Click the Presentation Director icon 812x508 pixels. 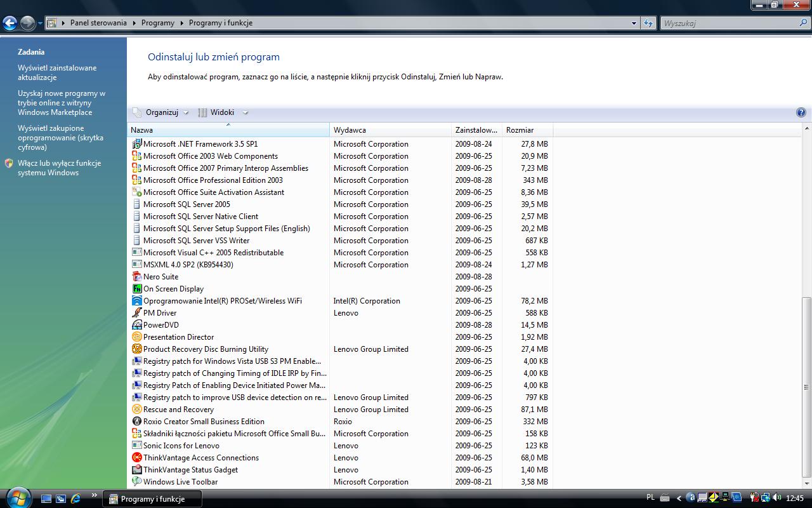coord(136,337)
